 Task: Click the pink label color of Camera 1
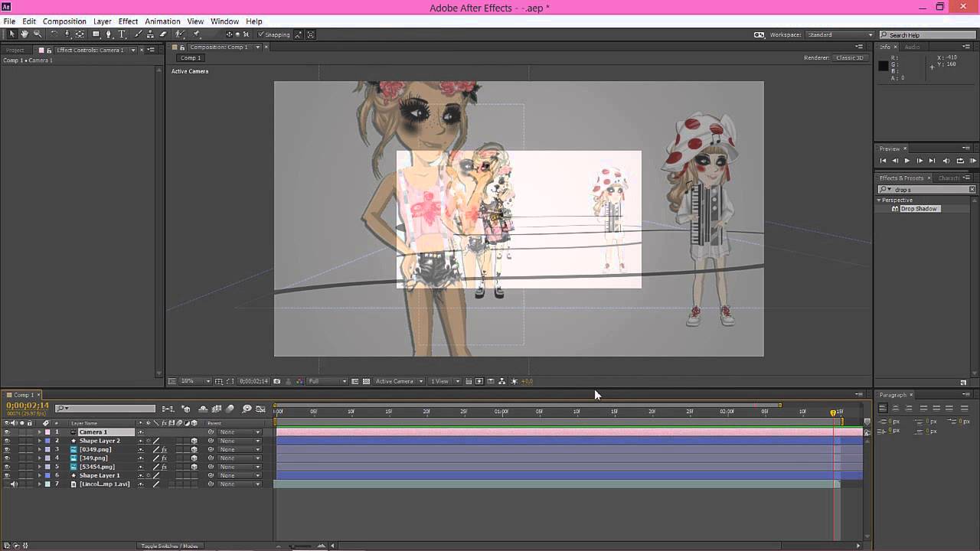click(47, 432)
